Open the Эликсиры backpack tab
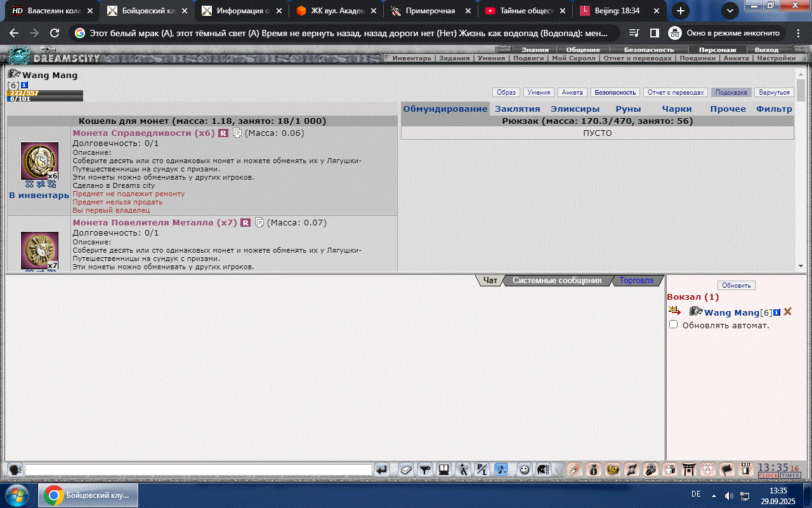Viewport: 812px width, 508px height. coord(575,109)
